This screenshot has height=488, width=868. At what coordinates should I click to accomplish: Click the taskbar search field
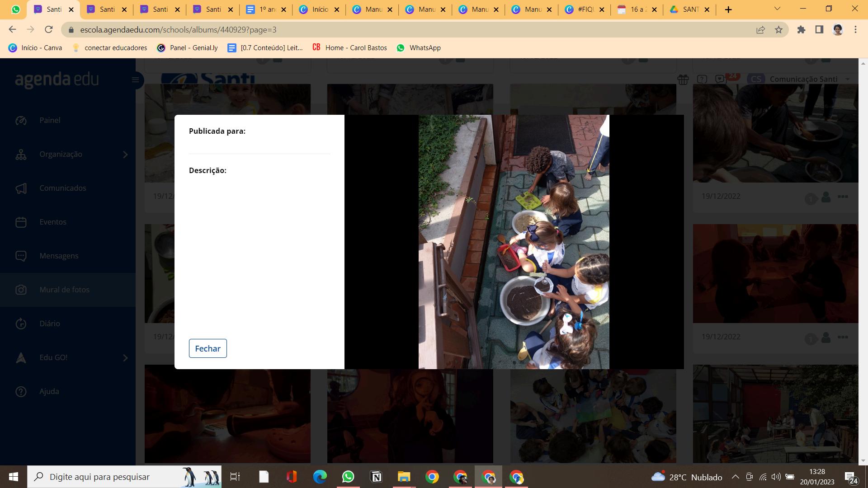click(124, 477)
